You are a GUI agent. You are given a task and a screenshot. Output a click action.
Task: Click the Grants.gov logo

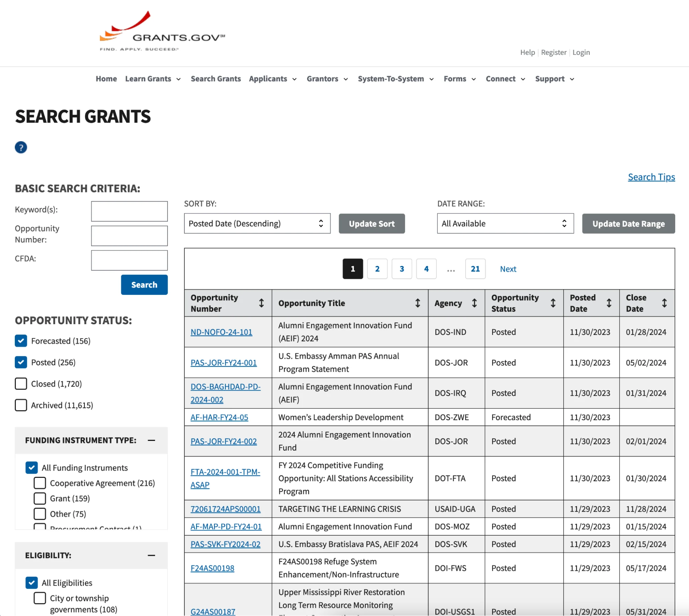point(162,31)
